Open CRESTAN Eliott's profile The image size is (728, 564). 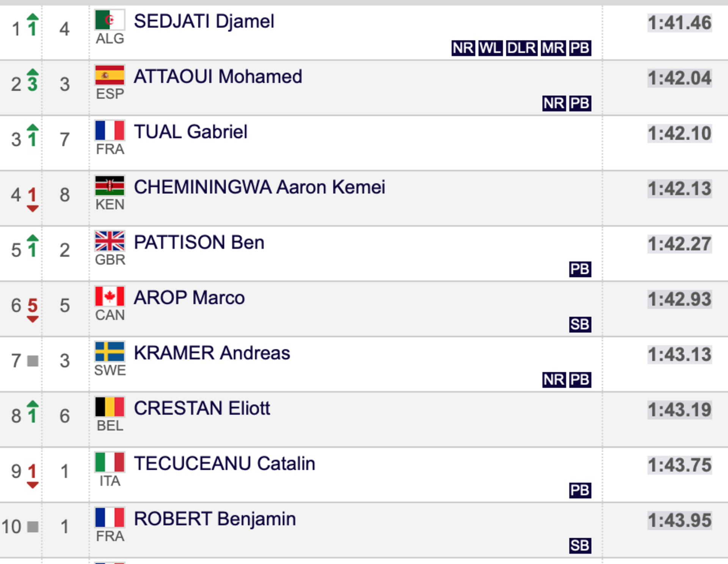click(x=202, y=408)
